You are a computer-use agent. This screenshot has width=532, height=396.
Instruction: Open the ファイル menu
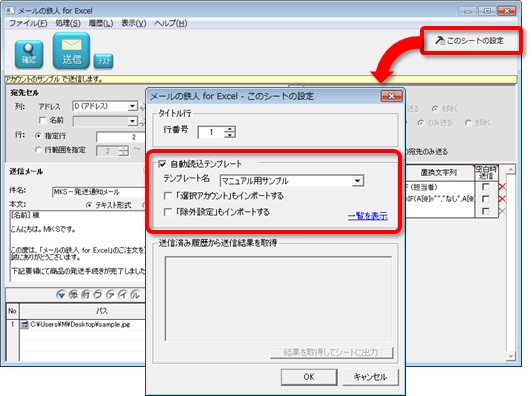point(28,23)
